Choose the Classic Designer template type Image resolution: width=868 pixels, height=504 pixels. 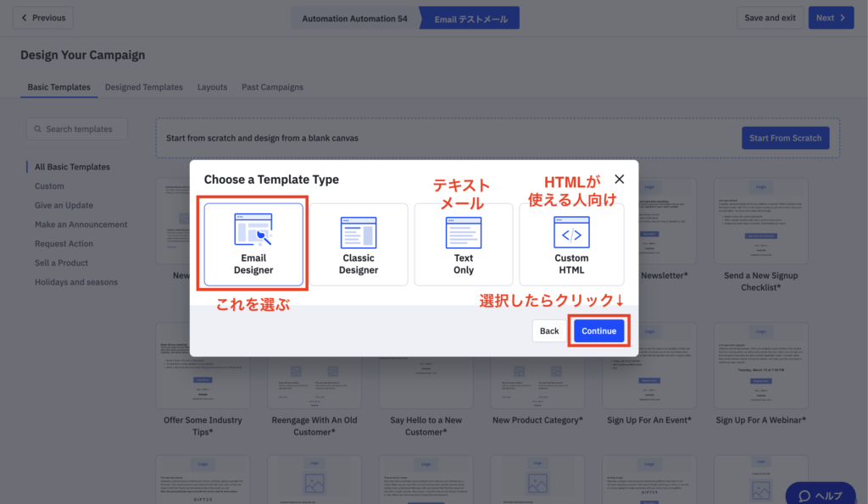359,245
